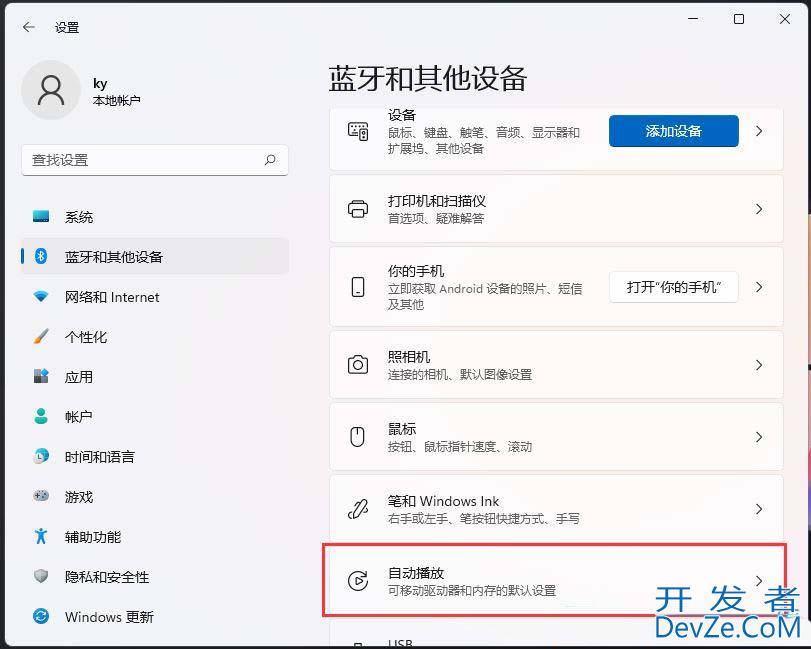
Task: Click 按钮、鼠标指针速度、滚动 description text
Action: (x=460, y=446)
